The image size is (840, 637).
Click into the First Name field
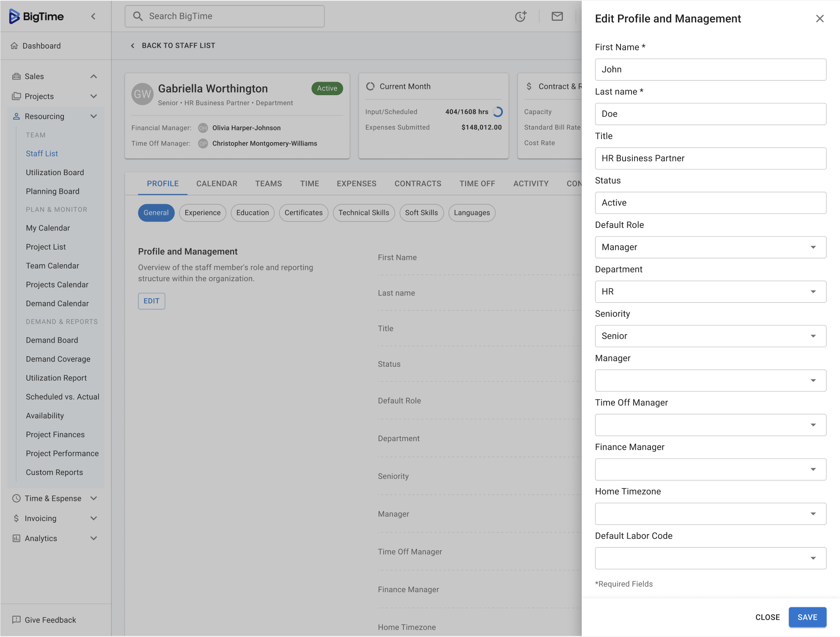pyautogui.click(x=710, y=69)
